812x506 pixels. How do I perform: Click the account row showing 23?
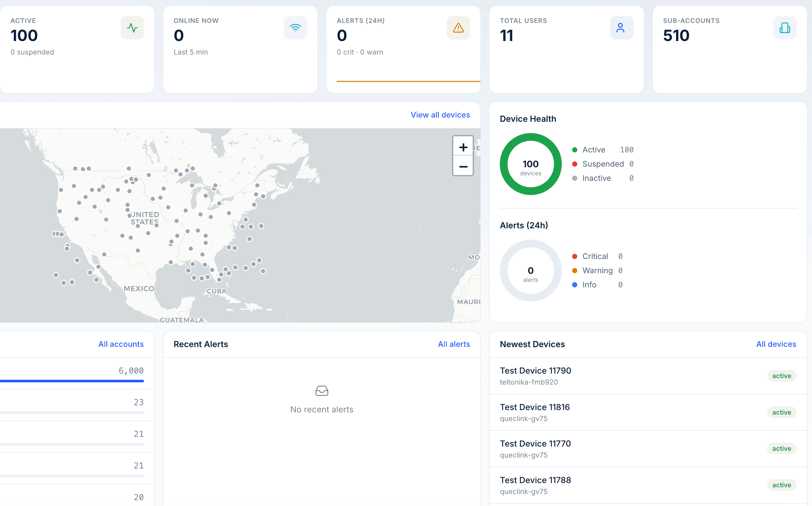tap(77, 405)
